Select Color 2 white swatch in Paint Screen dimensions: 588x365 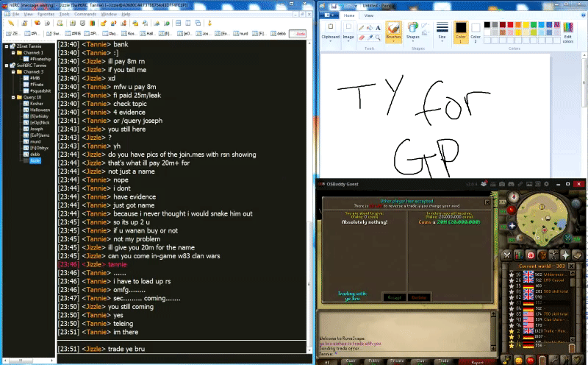(x=476, y=32)
